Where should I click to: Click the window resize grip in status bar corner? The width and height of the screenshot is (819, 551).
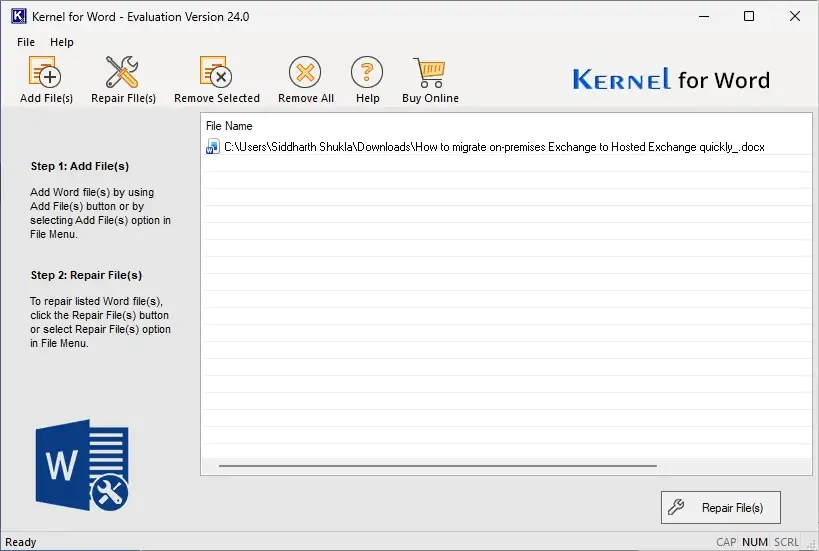pyautogui.click(x=811, y=543)
